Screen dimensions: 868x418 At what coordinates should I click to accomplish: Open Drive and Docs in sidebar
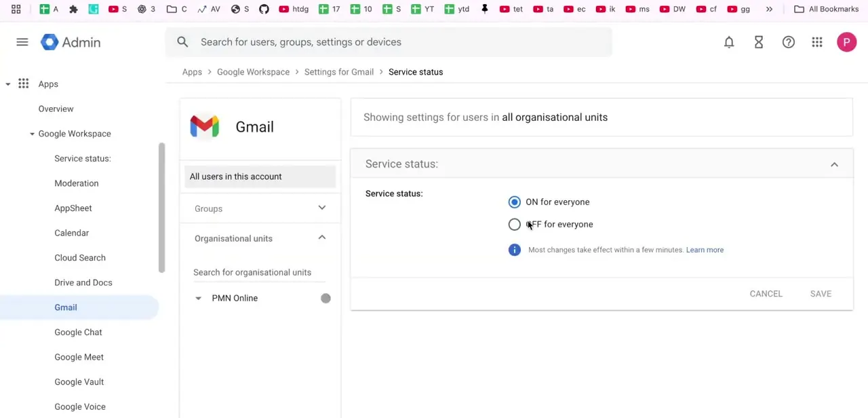coord(83,282)
